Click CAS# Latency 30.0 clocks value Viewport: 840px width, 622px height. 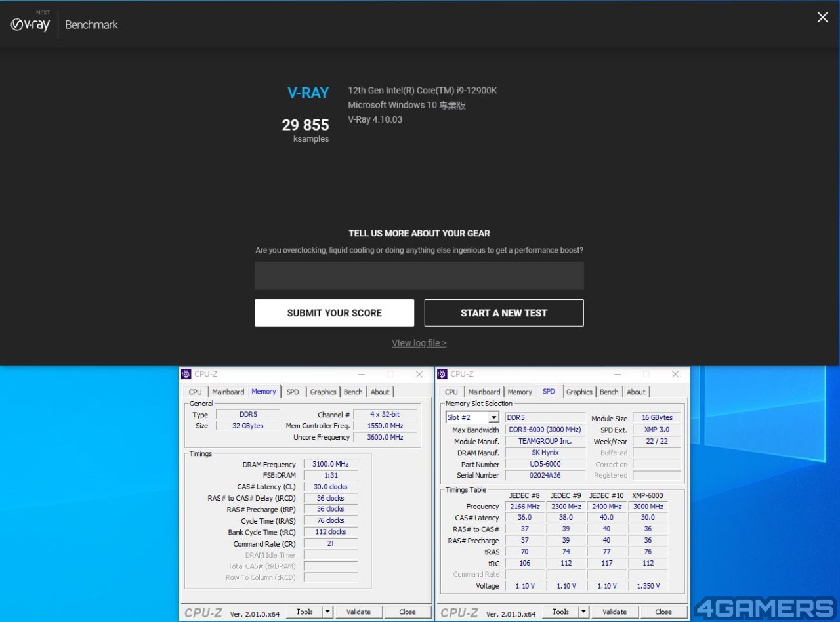pyautogui.click(x=331, y=487)
